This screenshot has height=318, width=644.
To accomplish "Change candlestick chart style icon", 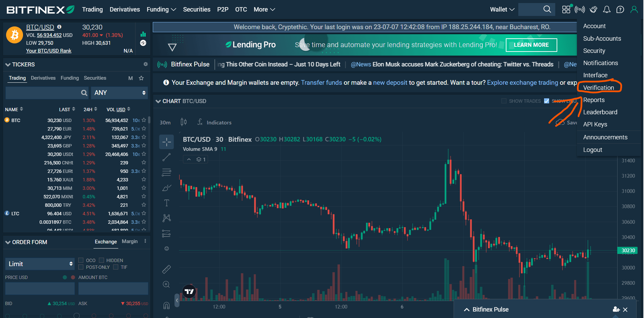I will pyautogui.click(x=184, y=122).
